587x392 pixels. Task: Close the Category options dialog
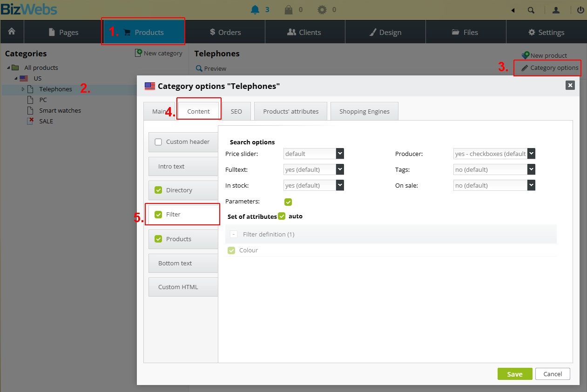570,85
